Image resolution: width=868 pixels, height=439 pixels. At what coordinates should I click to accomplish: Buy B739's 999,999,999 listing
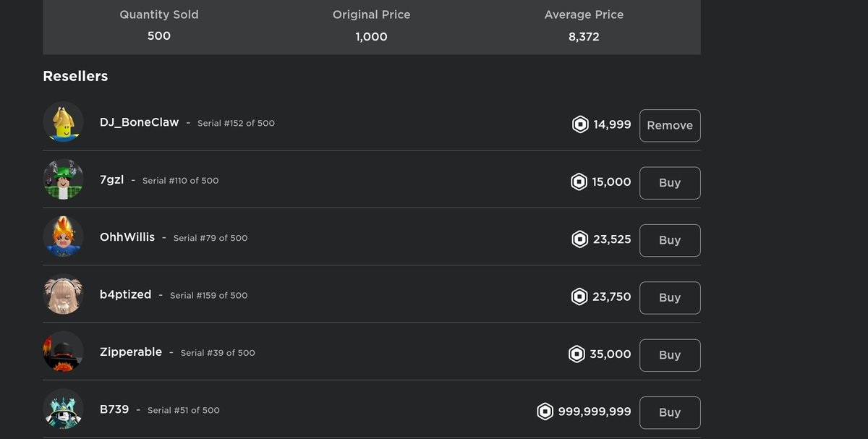point(670,412)
